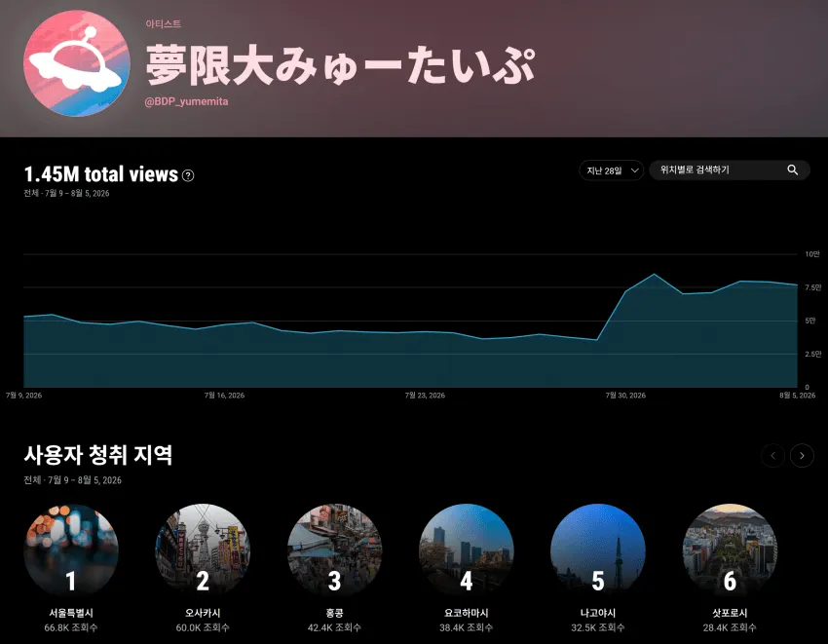Select the 나고야시 city thumbnail

click(x=598, y=550)
